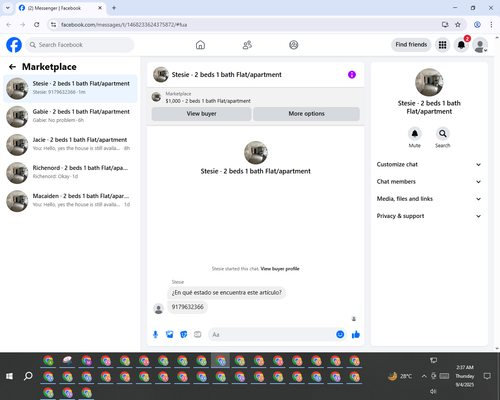Click the listing thumbnail in right panel

pyautogui.click(x=429, y=82)
